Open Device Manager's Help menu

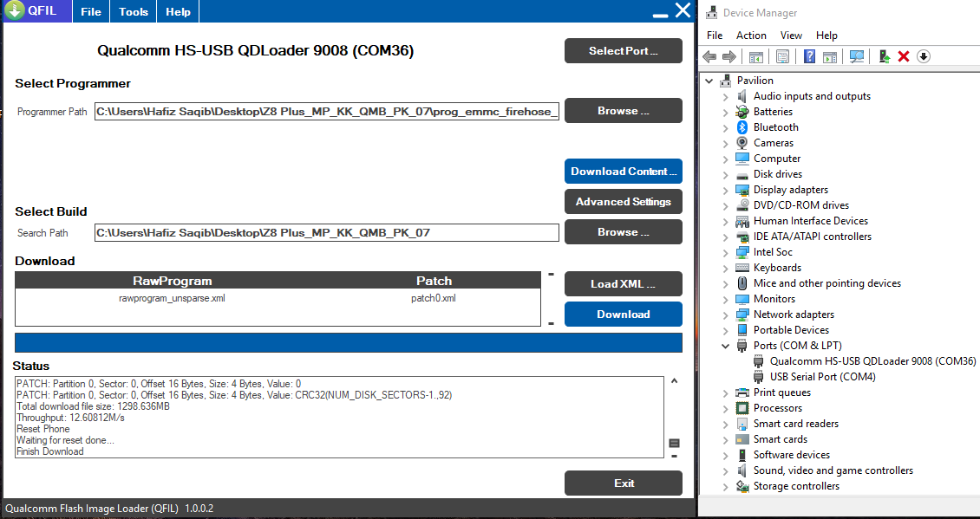coord(826,36)
